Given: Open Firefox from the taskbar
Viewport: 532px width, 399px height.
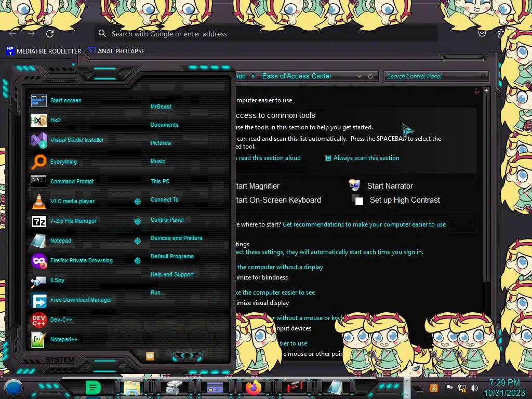Looking at the screenshot, I should click(254, 388).
